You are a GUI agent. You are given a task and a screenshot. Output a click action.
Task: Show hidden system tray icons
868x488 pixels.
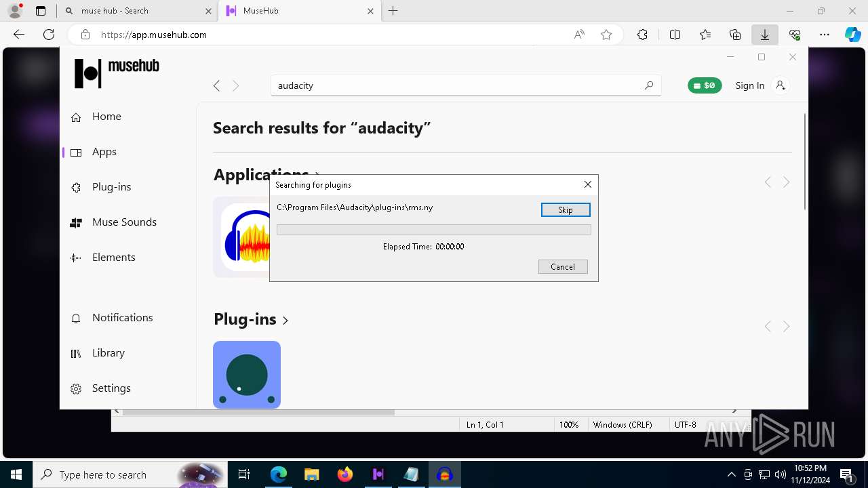tap(731, 474)
